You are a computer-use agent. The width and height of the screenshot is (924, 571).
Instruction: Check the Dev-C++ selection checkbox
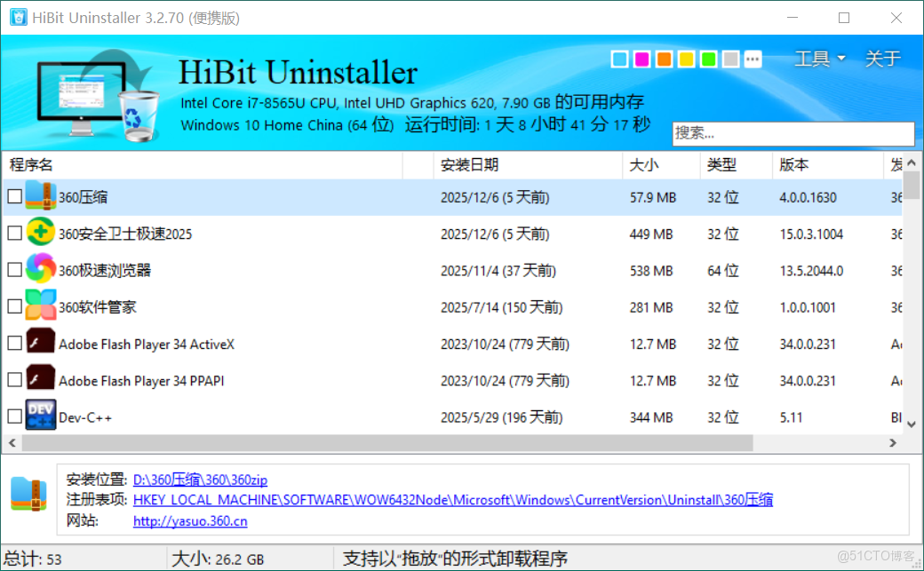[x=13, y=416]
